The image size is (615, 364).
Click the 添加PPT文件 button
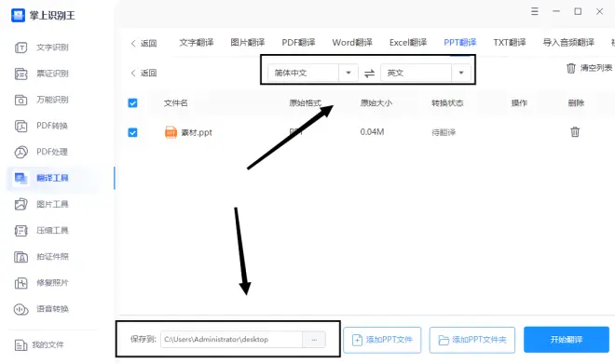pyautogui.click(x=382, y=340)
